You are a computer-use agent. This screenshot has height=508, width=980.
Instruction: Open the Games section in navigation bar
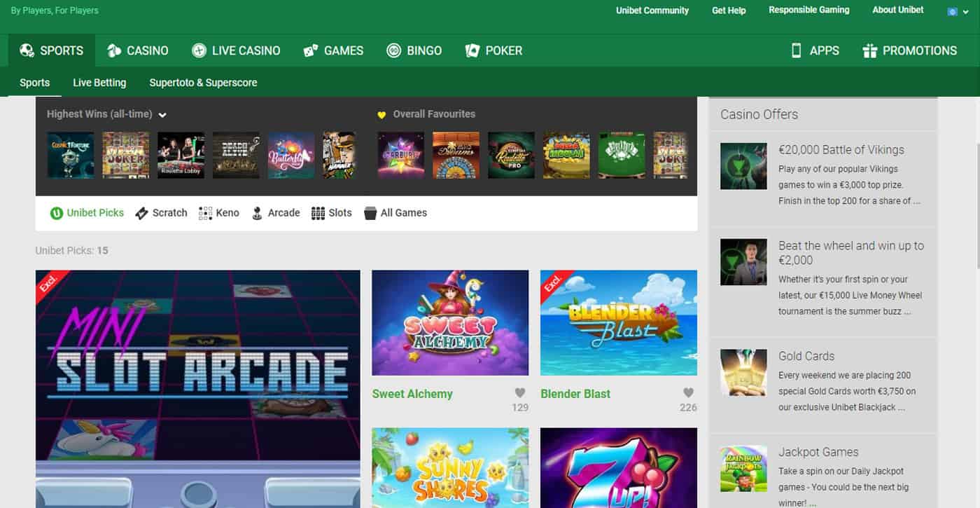point(333,50)
